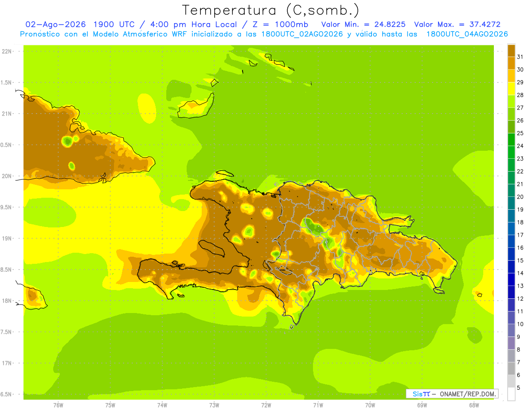Click the 70W longitude axis label

(370, 405)
